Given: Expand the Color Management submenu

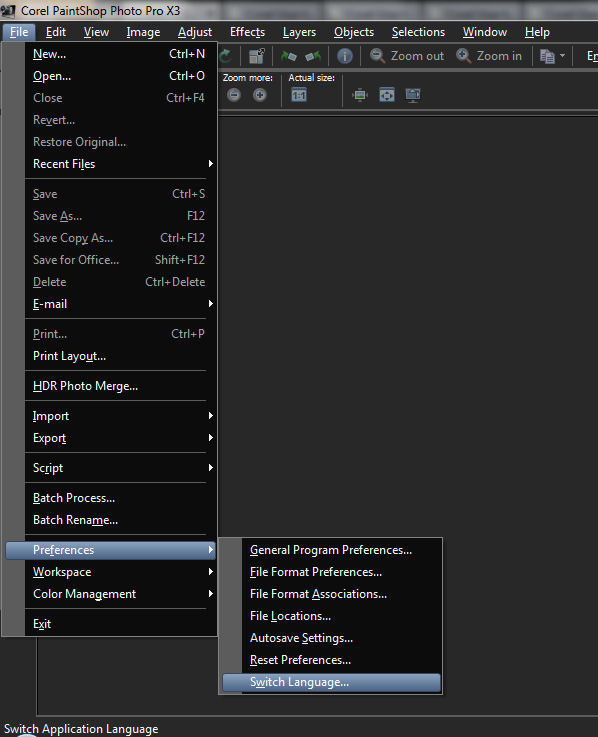Looking at the screenshot, I should [121, 594].
